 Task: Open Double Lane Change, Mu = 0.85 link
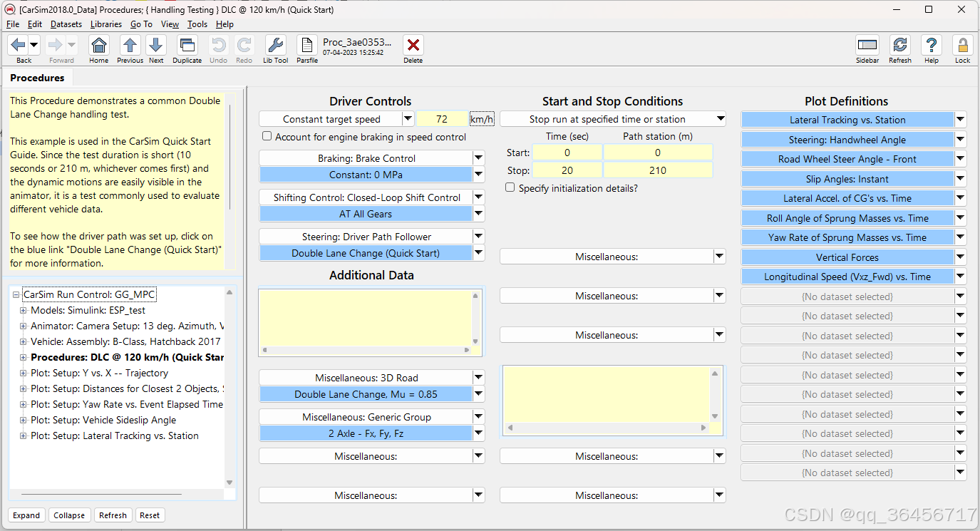[366, 394]
